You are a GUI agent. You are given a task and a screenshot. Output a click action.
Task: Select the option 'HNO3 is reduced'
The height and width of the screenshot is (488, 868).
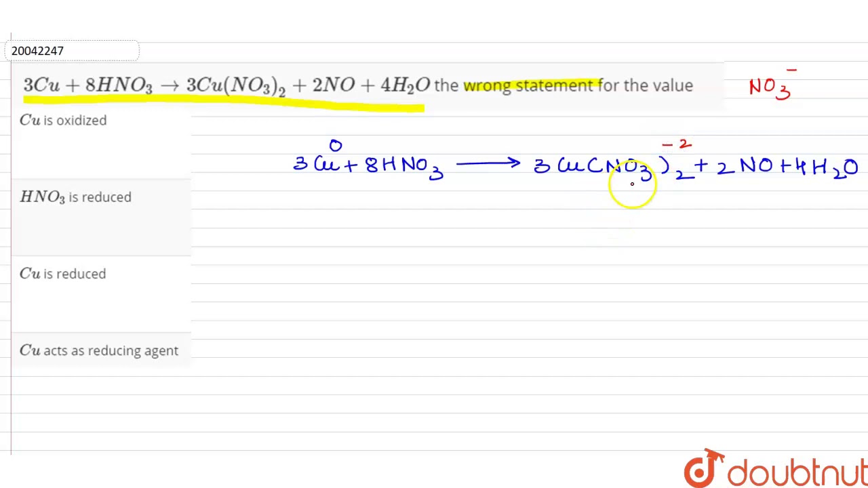75,197
